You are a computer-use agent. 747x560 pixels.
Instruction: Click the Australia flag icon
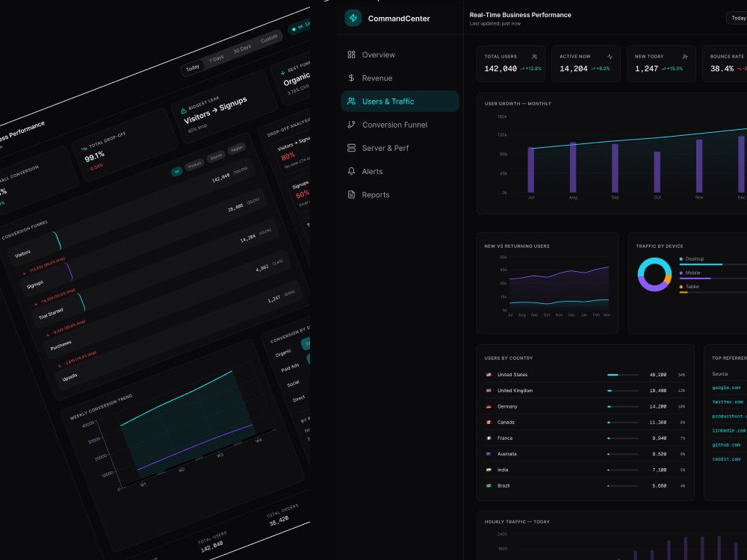489,454
